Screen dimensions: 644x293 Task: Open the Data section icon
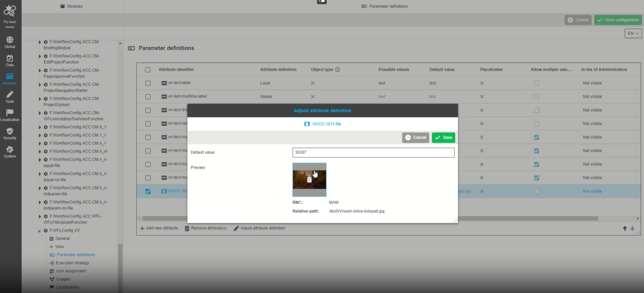click(10, 58)
